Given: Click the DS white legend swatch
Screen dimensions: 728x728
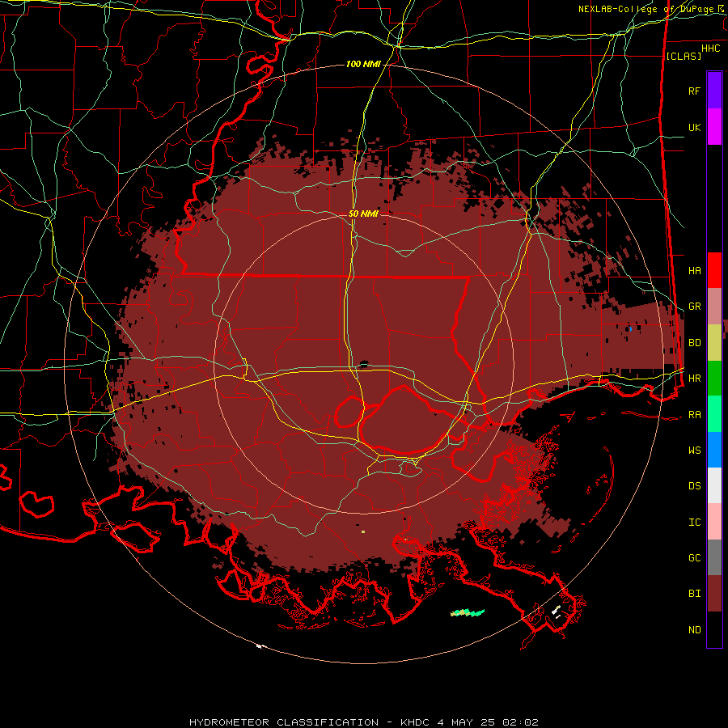Looking at the screenshot, I should click(714, 485).
